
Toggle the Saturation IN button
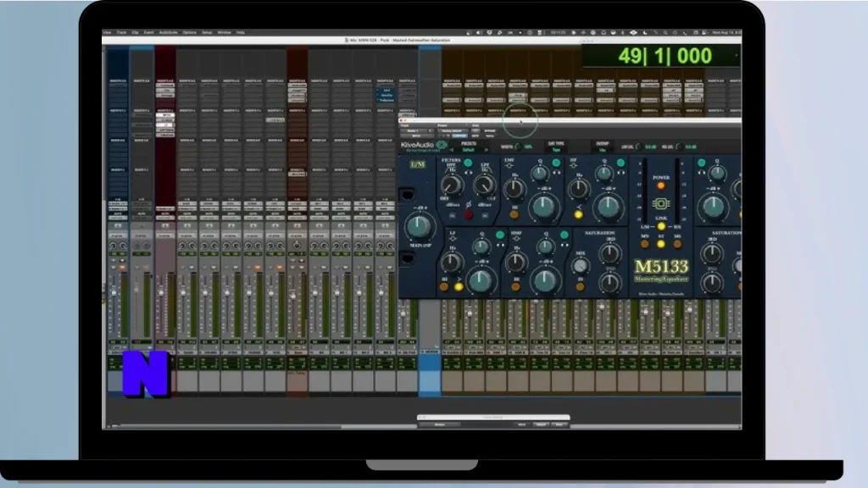[x=580, y=286]
